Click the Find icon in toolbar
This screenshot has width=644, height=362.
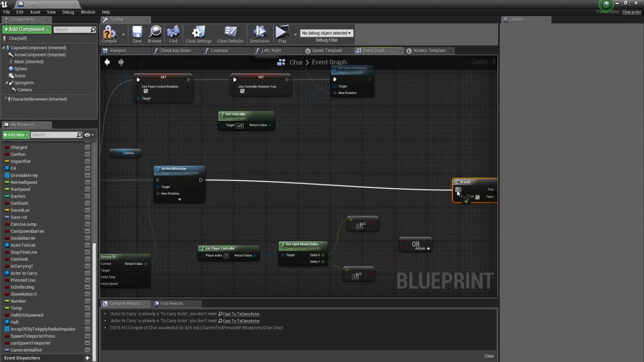click(173, 32)
